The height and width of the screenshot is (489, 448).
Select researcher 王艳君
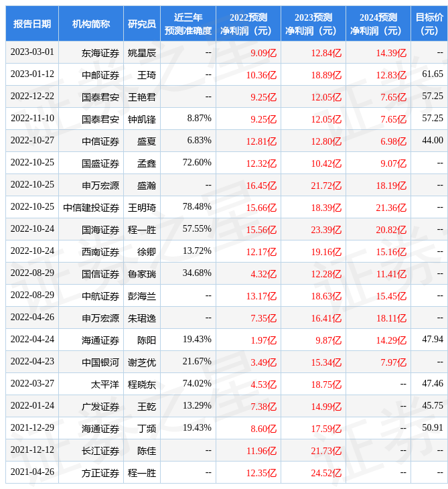pyautogui.click(x=142, y=97)
